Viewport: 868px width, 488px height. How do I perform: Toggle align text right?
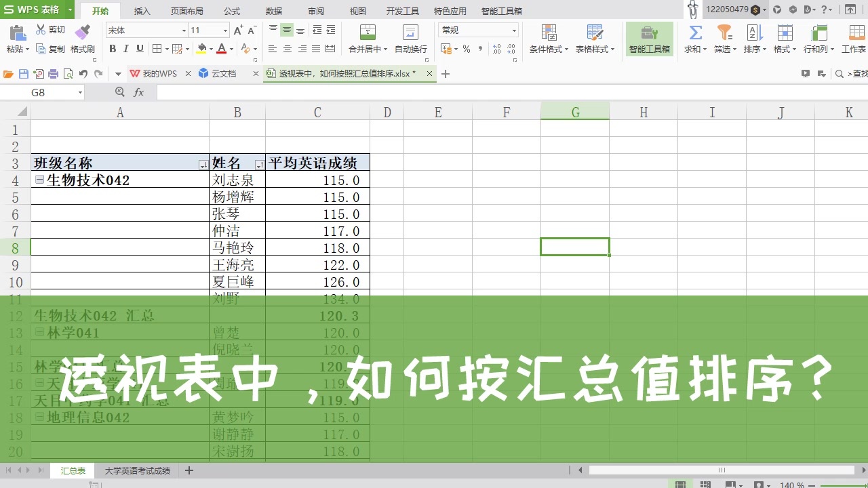[x=302, y=49]
